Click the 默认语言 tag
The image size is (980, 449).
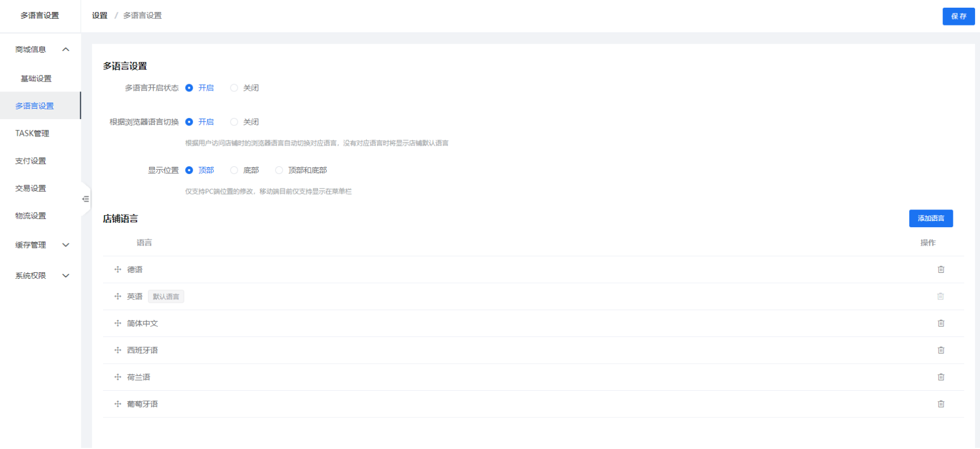point(166,297)
